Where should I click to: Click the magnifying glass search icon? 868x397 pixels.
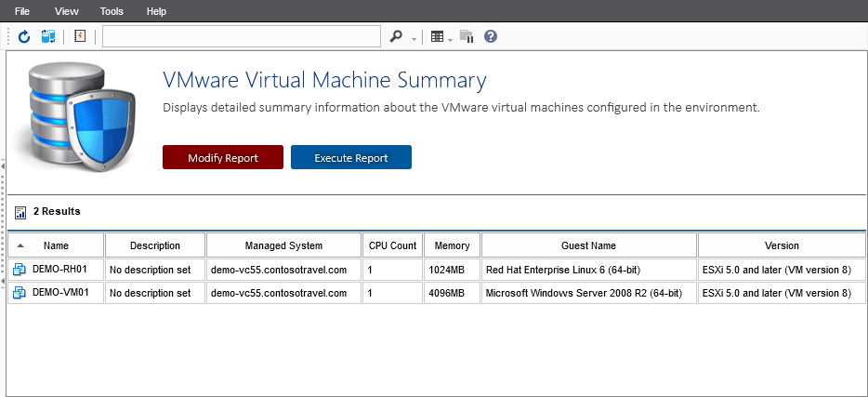pos(396,36)
